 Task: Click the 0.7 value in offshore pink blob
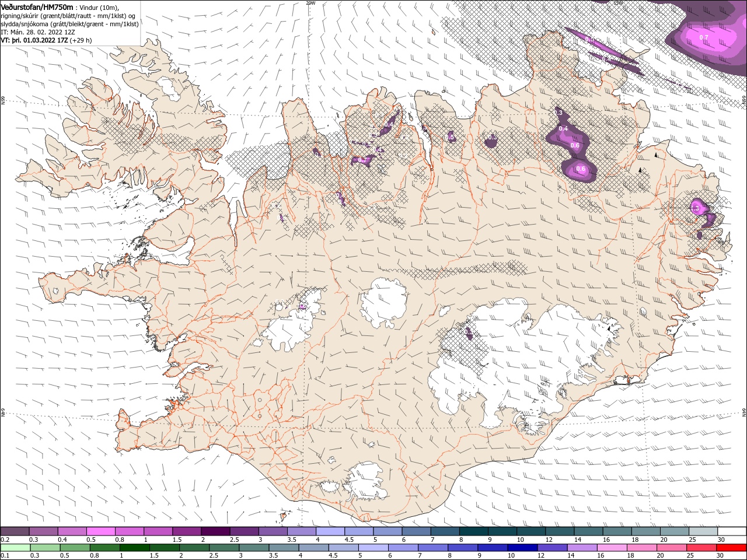pyautogui.click(x=704, y=37)
